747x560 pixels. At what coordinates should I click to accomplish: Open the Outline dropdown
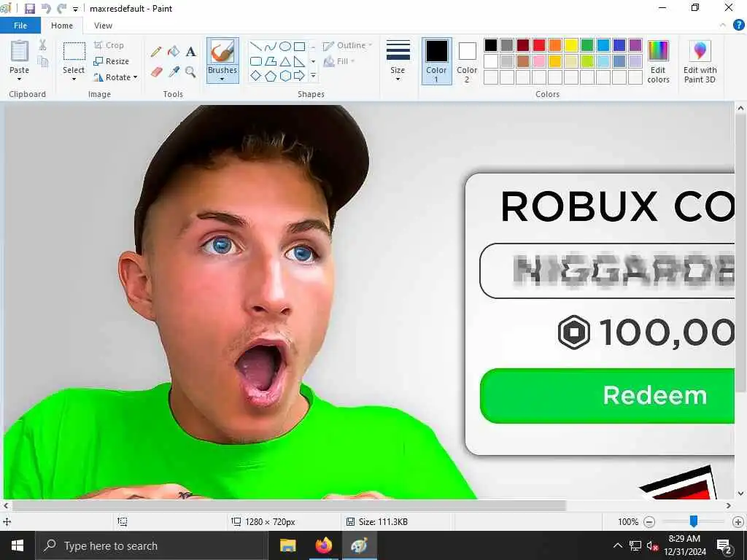pos(347,46)
